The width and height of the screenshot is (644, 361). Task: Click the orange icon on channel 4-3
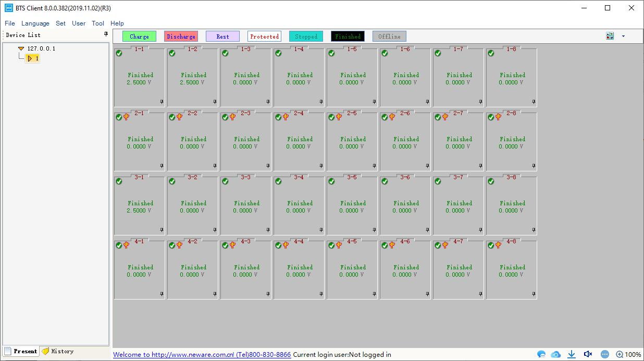pos(232,245)
